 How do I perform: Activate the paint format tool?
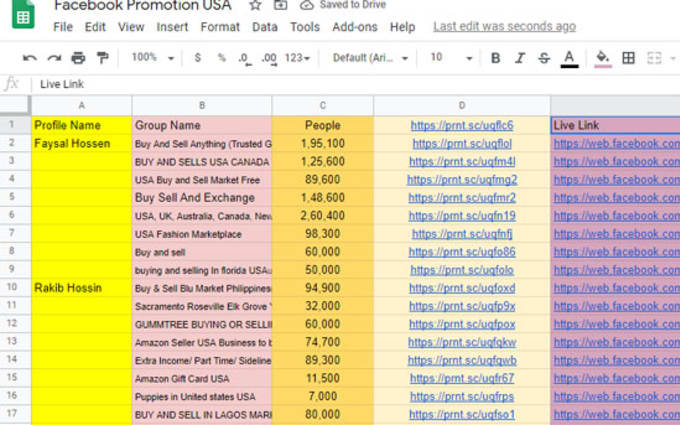coord(103,58)
